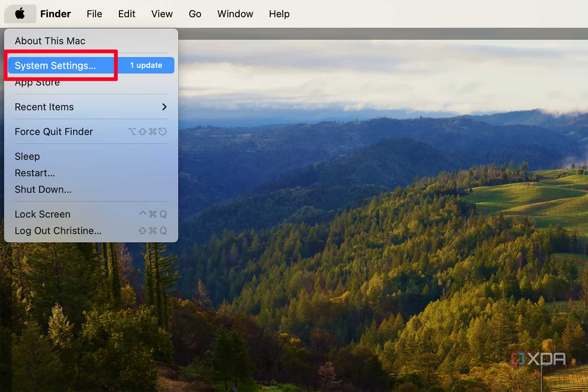Open the View menu
This screenshot has width=588, height=392.
pyautogui.click(x=162, y=14)
